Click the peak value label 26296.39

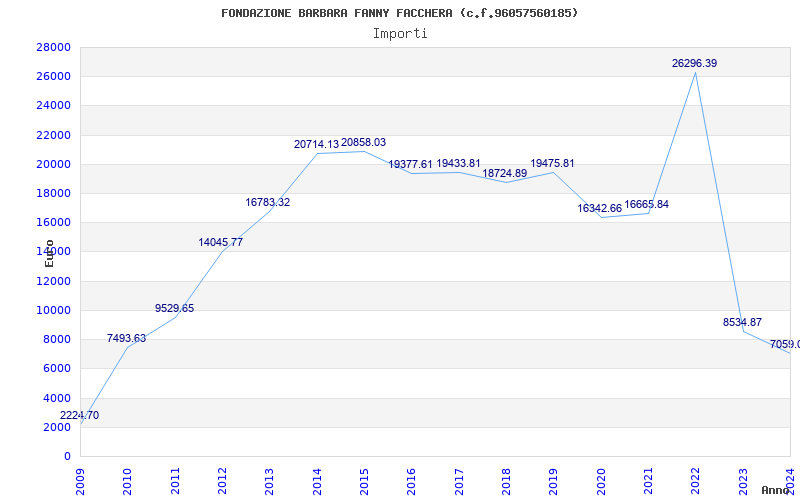694,63
